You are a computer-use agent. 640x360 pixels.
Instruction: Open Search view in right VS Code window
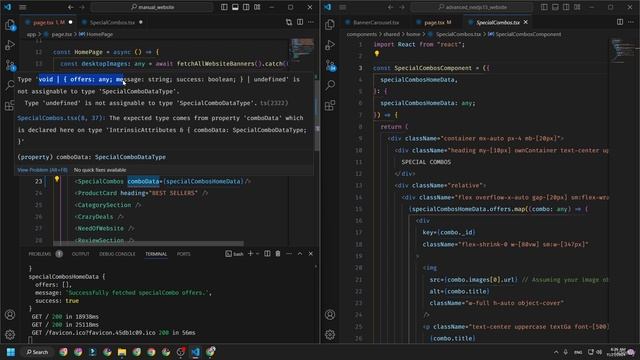pos(330,85)
